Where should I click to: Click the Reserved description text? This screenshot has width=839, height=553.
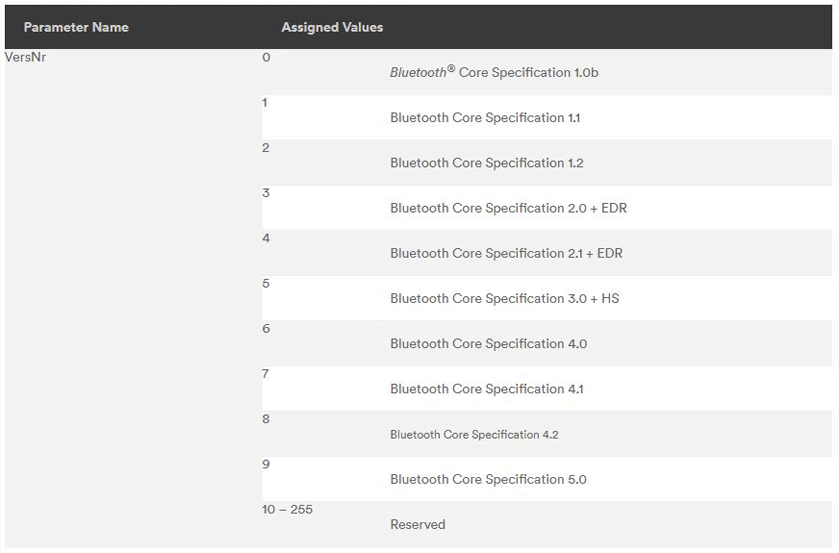click(418, 524)
